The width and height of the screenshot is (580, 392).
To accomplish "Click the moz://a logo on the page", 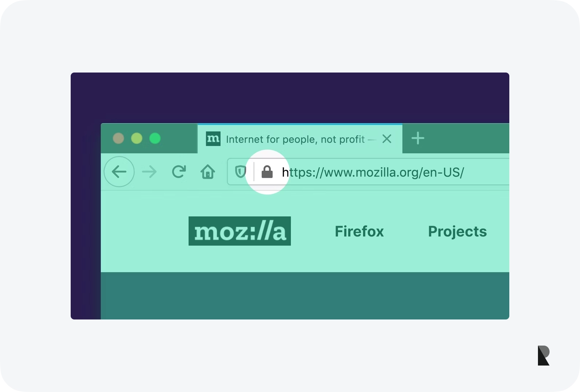I will coord(240,231).
